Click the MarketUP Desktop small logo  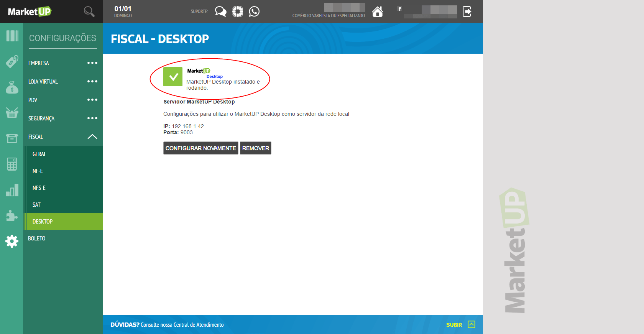point(205,73)
